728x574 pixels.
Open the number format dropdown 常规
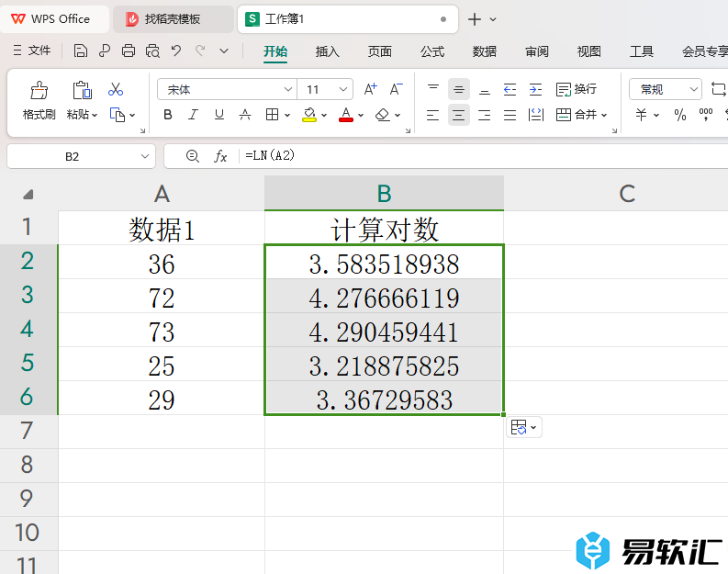694,89
